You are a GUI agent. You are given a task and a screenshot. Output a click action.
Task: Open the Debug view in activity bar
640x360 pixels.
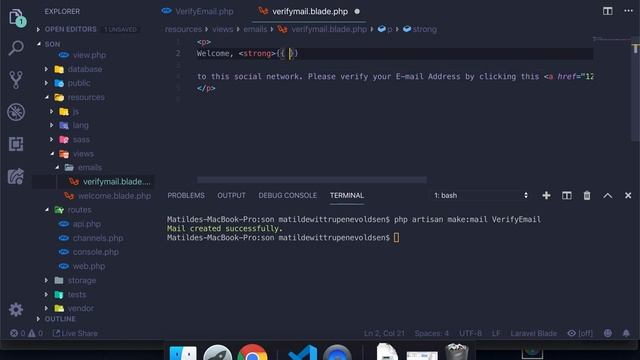tap(16, 112)
